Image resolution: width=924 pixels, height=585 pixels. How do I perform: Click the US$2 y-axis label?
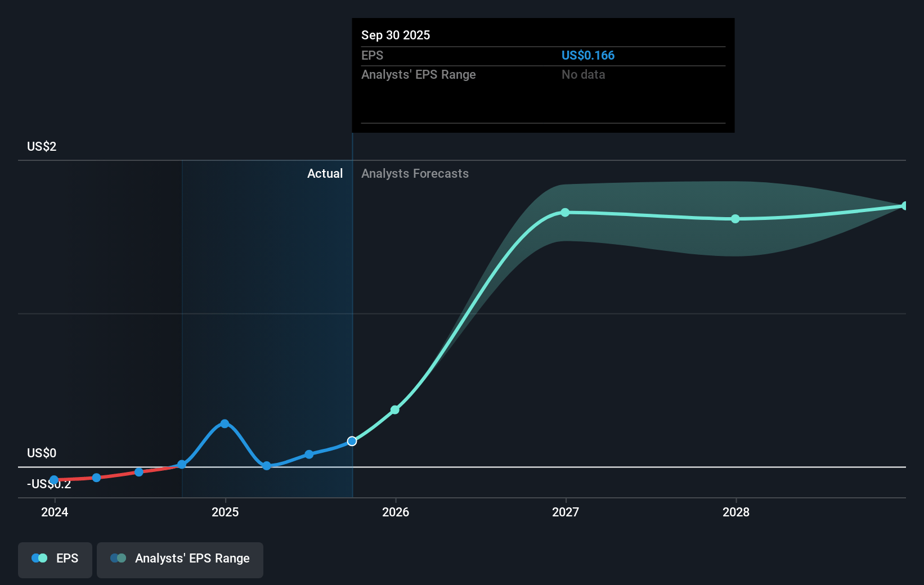tap(42, 147)
